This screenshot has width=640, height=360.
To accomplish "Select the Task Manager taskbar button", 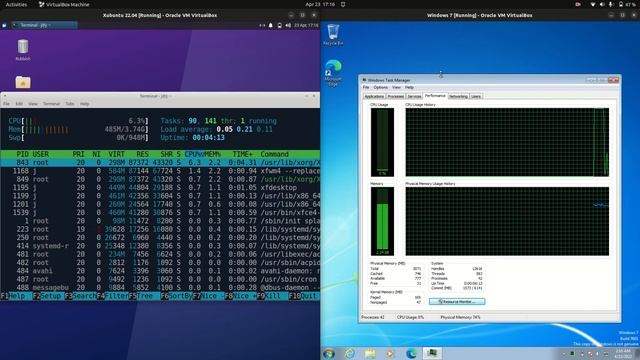I will coord(432,353).
